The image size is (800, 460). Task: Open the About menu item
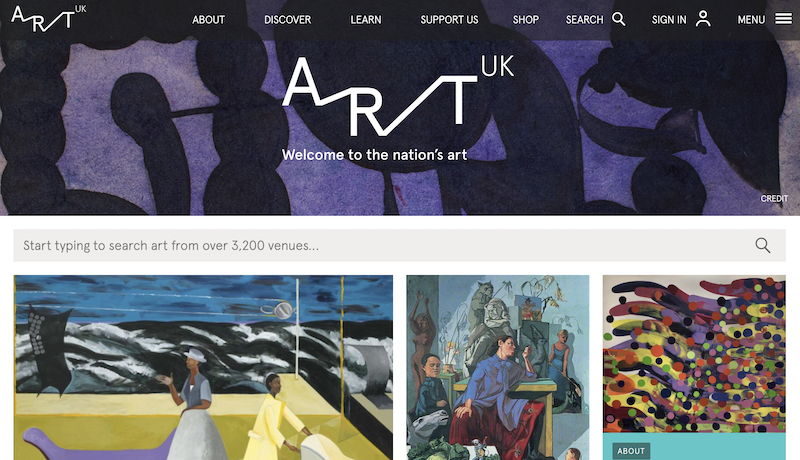208,19
